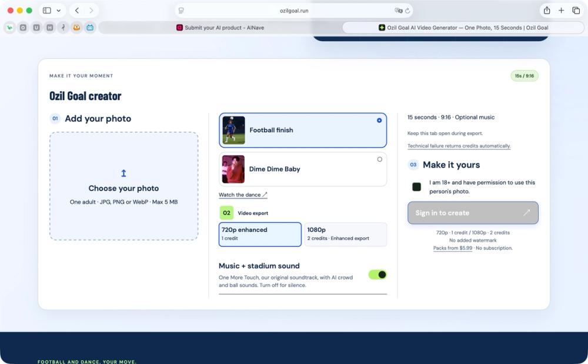The height and width of the screenshot is (364, 588).
Task: Turn off the Music + stadium sound toggle
Action: tap(377, 275)
